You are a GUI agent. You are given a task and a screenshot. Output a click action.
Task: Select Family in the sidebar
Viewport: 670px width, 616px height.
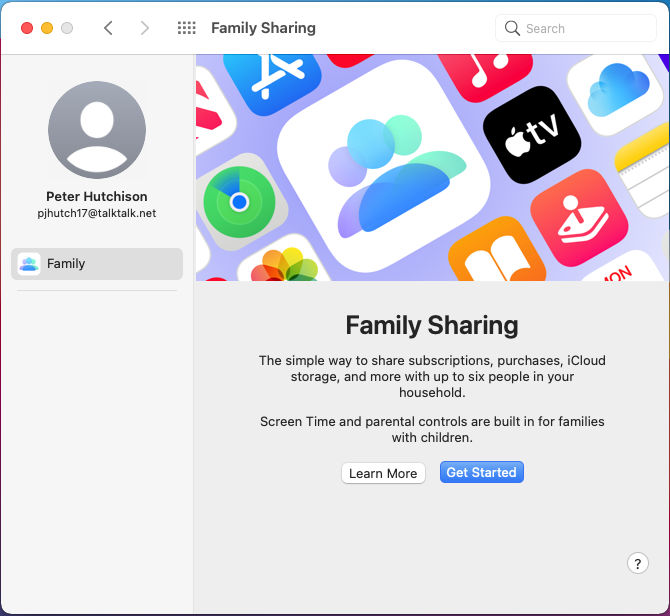click(x=97, y=264)
